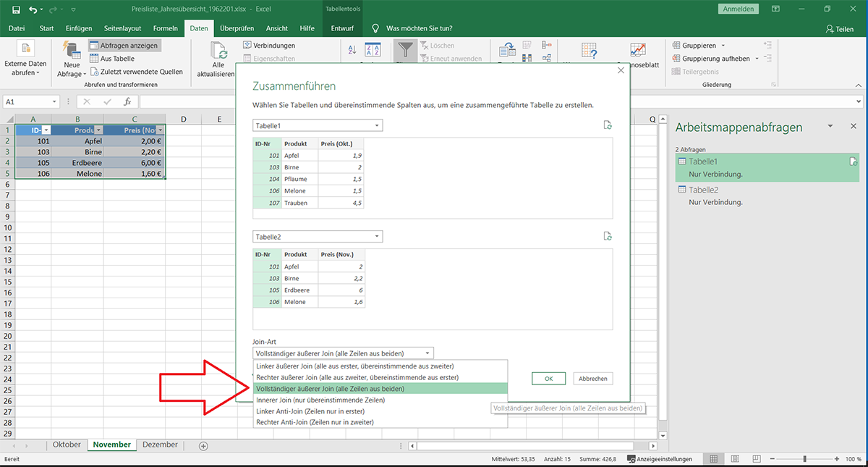Click the Text in Spalten icon

click(508, 49)
